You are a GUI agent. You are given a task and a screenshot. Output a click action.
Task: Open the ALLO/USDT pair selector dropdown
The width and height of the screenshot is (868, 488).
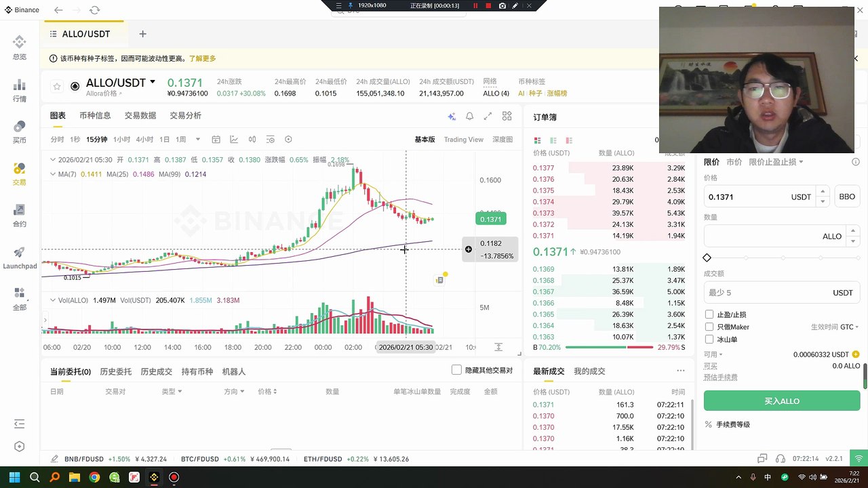(x=153, y=82)
